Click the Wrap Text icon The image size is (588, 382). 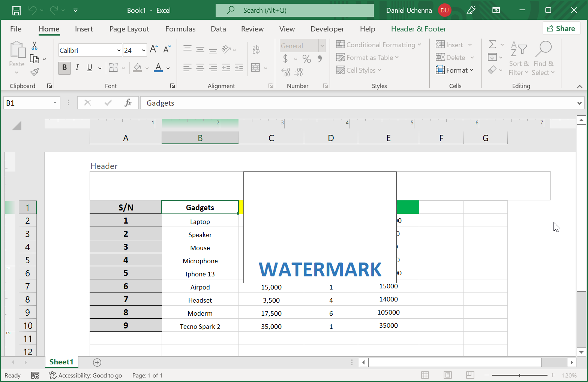pyautogui.click(x=256, y=49)
